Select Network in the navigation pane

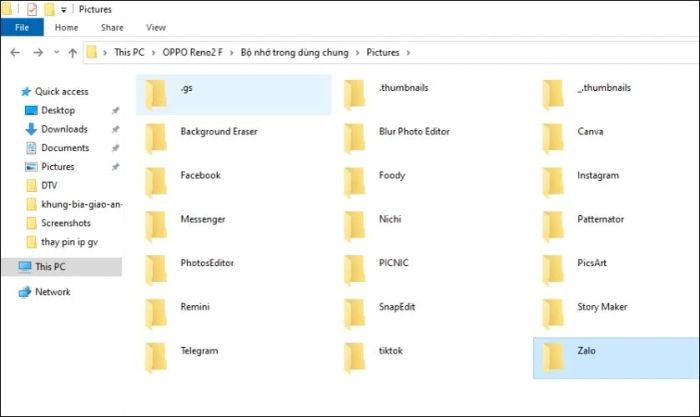[52, 292]
